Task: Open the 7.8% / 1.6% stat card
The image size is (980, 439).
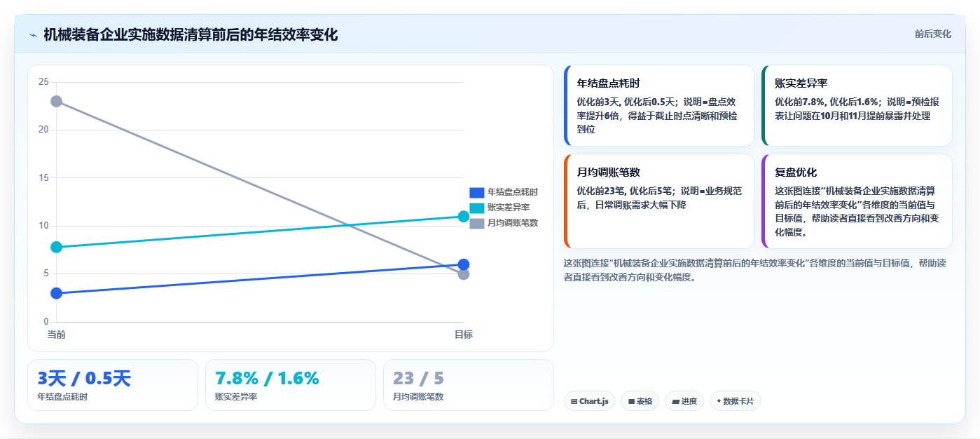Action: coord(291,385)
